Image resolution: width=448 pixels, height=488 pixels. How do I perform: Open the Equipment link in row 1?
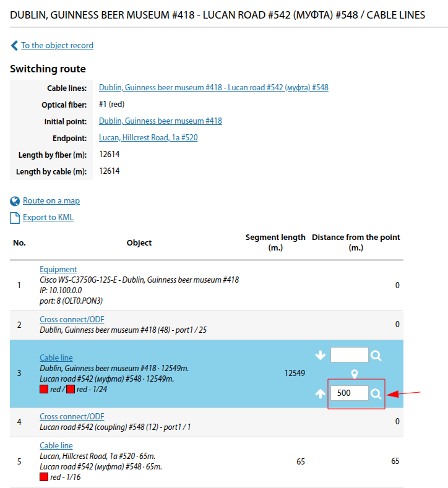click(x=58, y=269)
